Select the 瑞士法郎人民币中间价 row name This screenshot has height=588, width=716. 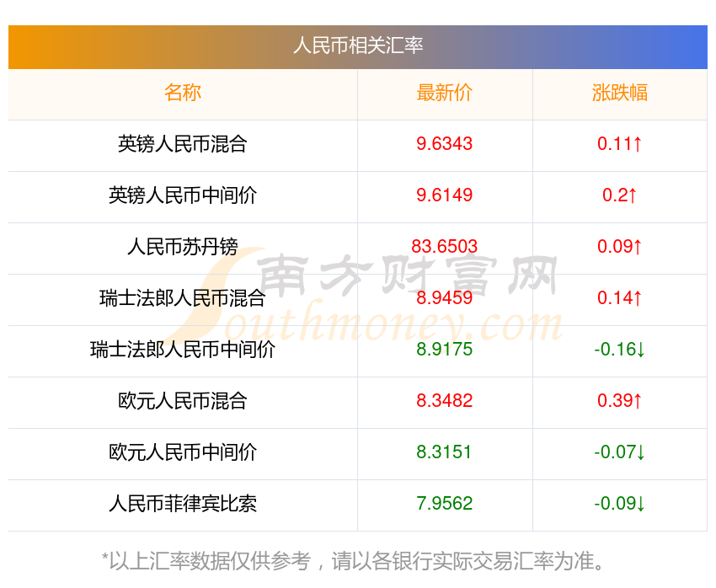click(x=183, y=350)
